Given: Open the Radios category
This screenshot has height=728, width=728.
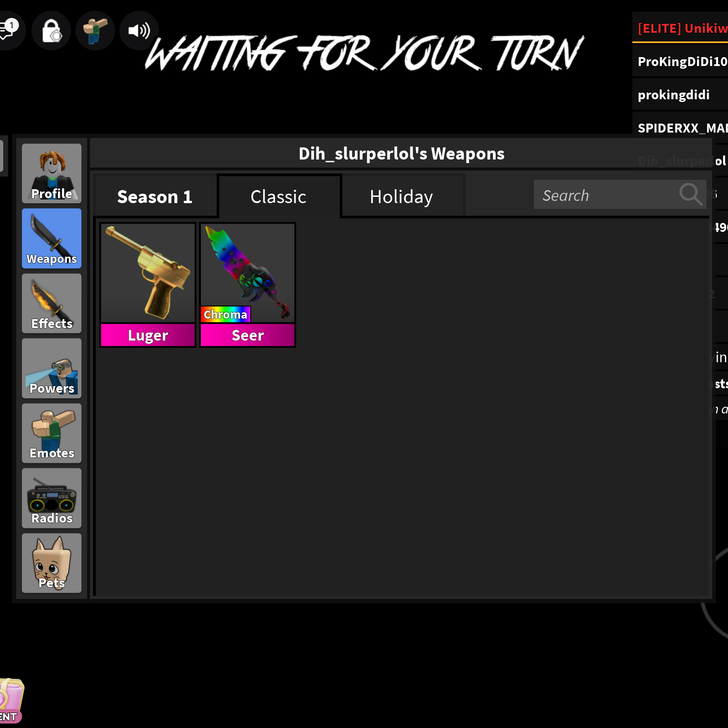Looking at the screenshot, I should pos(52,498).
